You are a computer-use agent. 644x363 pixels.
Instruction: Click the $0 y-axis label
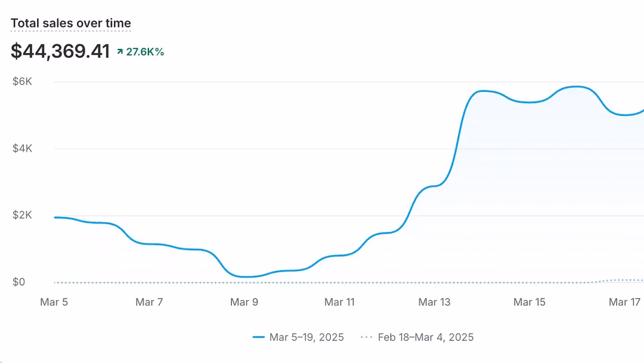pyautogui.click(x=19, y=282)
